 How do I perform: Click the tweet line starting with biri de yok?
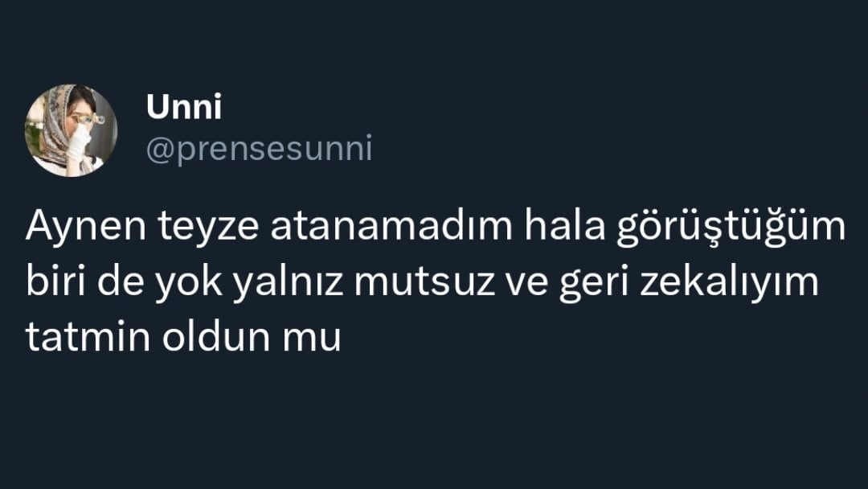click(422, 282)
